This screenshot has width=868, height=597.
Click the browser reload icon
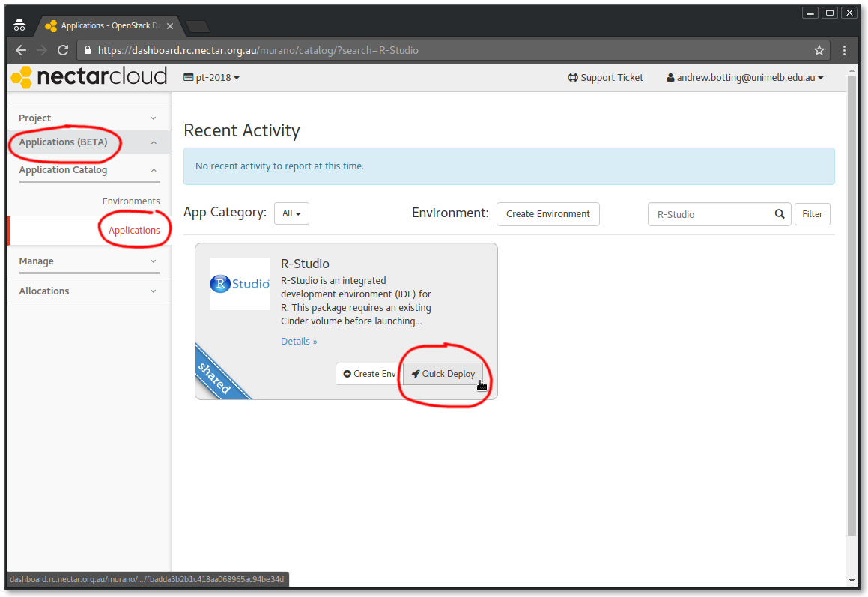(x=63, y=50)
